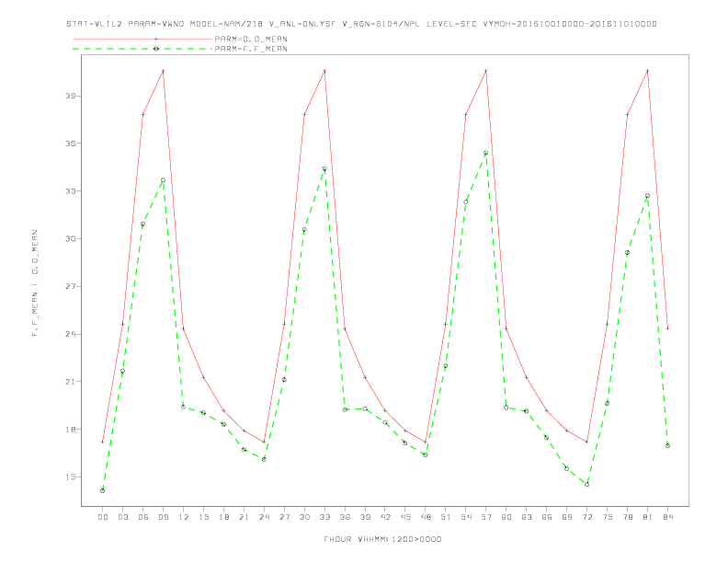Click the y-axis tick label 27
Screen dimensions: 728x563
pyautogui.click(x=70, y=287)
